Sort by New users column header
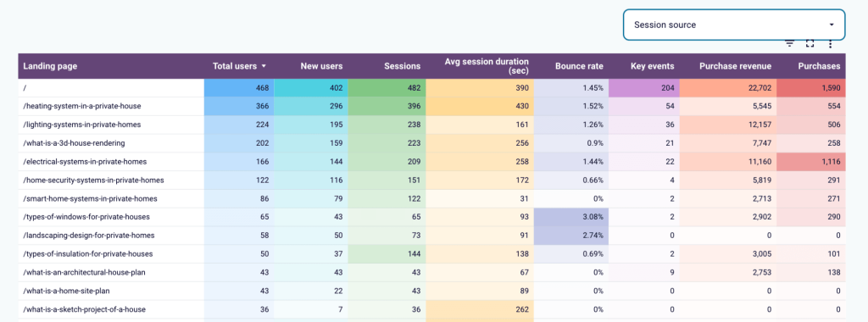Viewport: 868px width, 322px height. [321, 66]
